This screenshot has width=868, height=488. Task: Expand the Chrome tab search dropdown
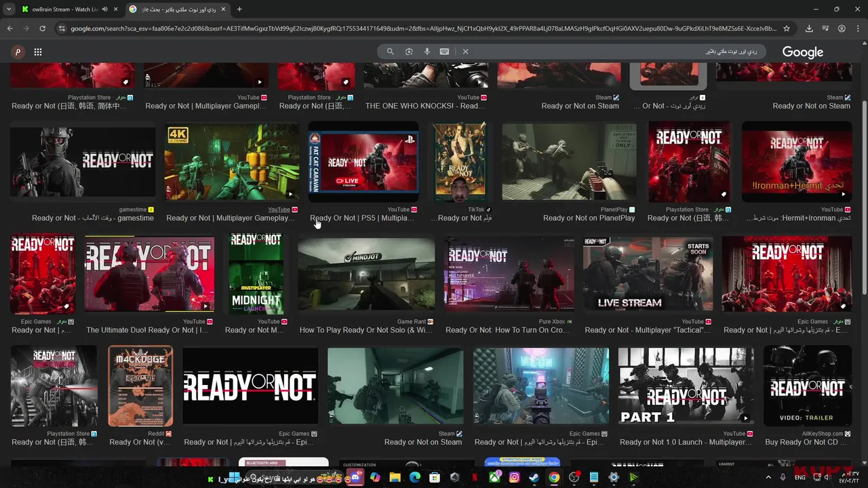(9, 9)
